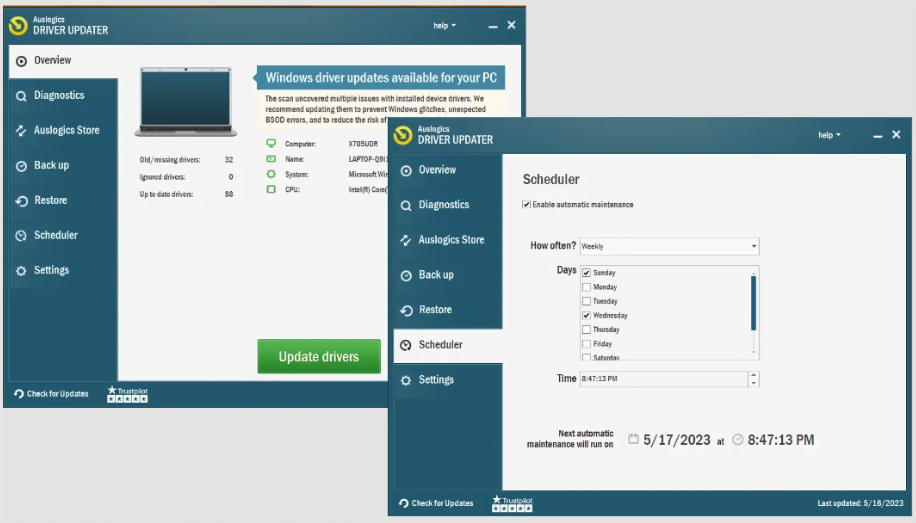Check the Saturday checkbox
916x523 pixels.
tap(587, 357)
